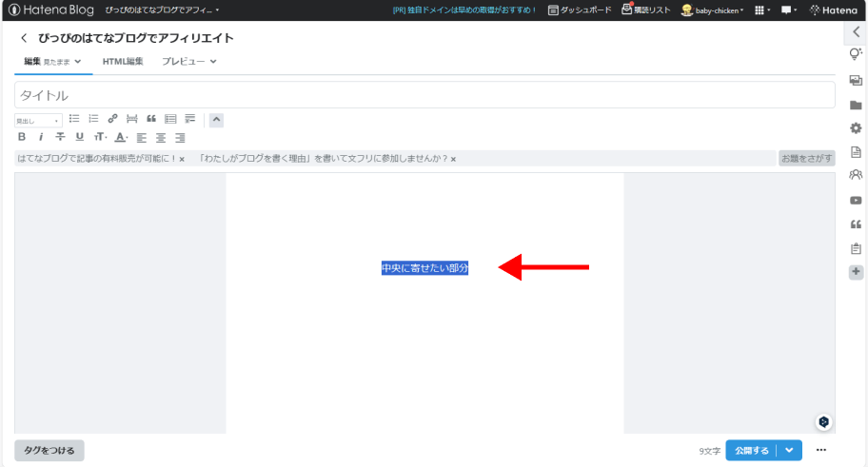Viewport: 868px width, 467px height.
Task: Align the selected text left
Action: coord(142,137)
